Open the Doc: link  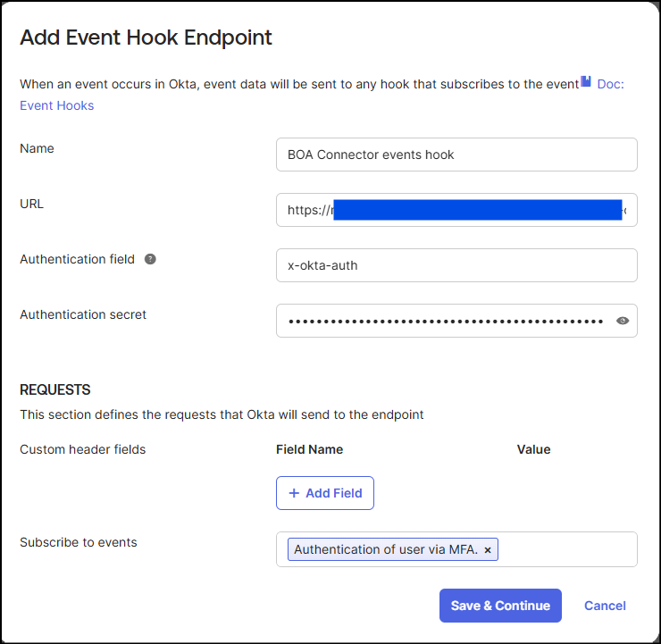pos(610,84)
